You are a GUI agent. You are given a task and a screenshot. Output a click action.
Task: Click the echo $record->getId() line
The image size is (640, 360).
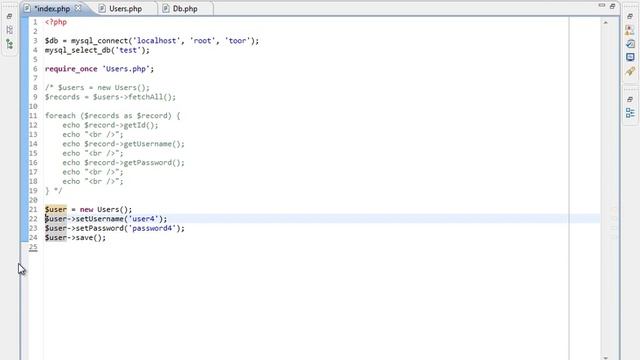coord(110,125)
